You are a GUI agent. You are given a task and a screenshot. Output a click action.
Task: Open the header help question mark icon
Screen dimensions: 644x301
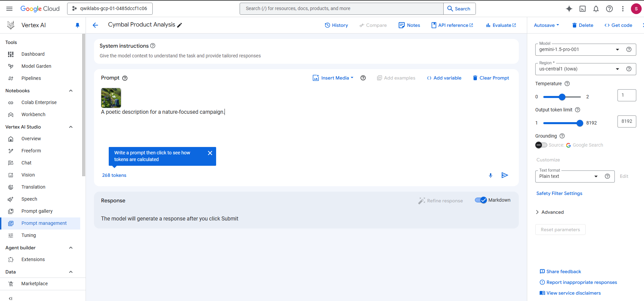click(609, 9)
